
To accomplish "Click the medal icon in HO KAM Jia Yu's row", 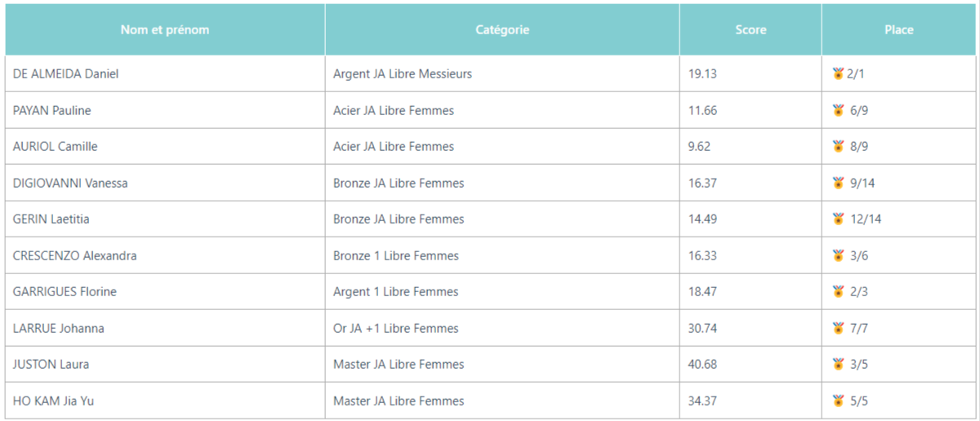I will point(838,401).
